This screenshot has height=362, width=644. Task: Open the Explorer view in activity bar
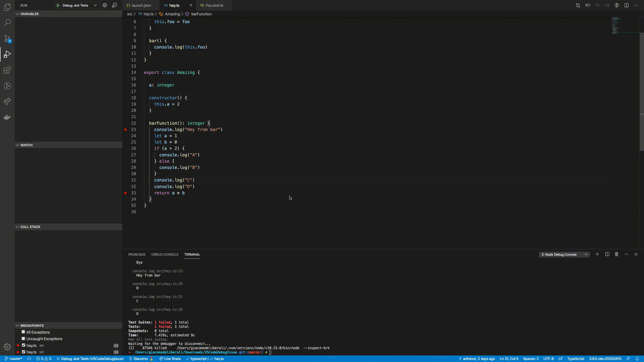7,7
